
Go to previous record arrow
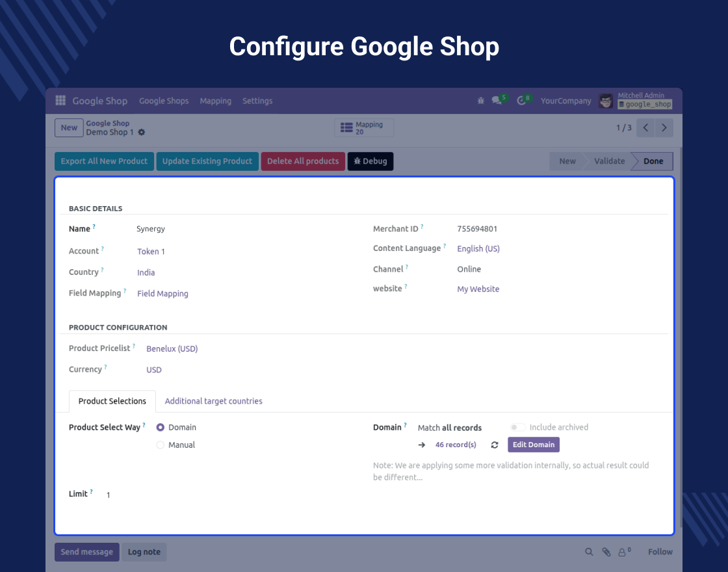coord(645,127)
